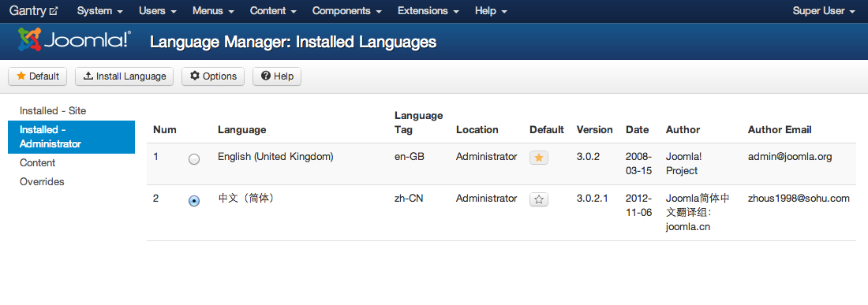Expand the Help top menu

[491, 11]
